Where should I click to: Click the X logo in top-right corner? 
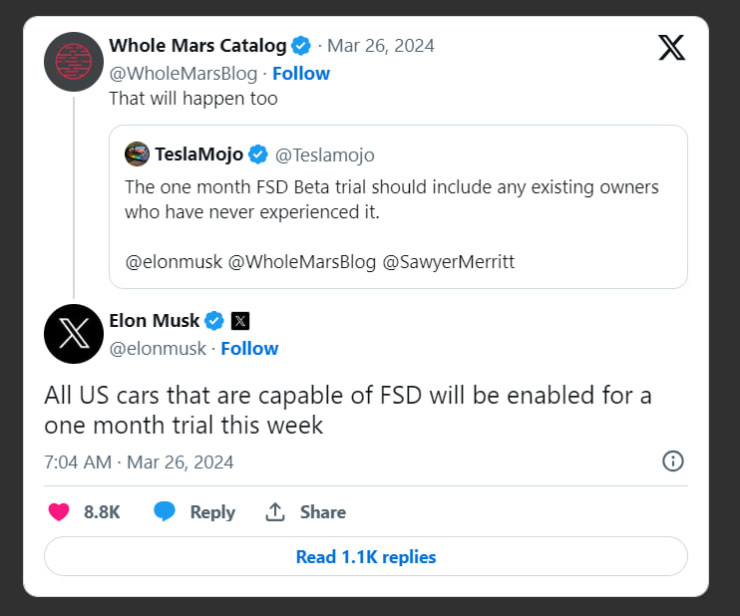[x=672, y=47]
